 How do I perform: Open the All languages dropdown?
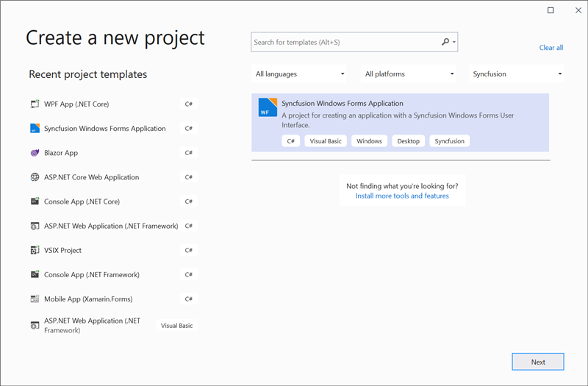tap(299, 74)
